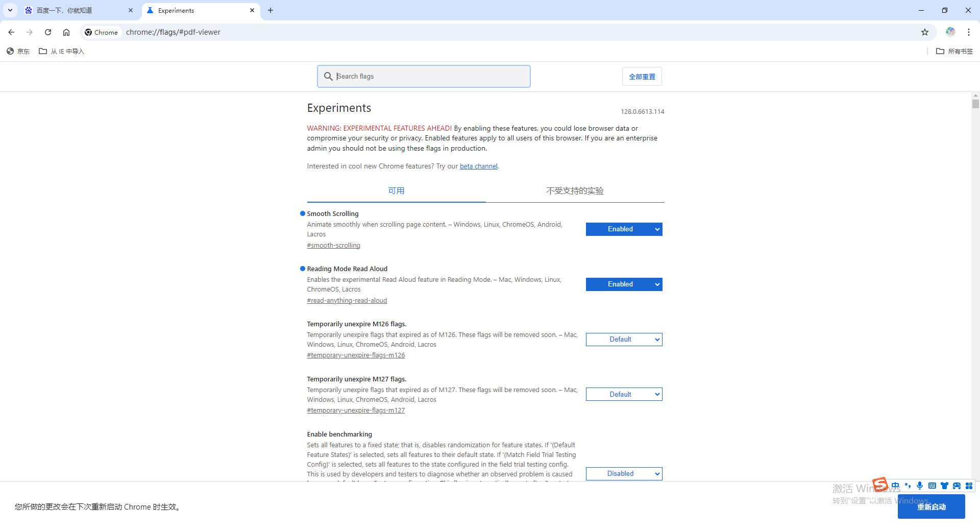Click the Sogou microphone voice input icon
This screenshot has width=980, height=531.
click(x=920, y=486)
